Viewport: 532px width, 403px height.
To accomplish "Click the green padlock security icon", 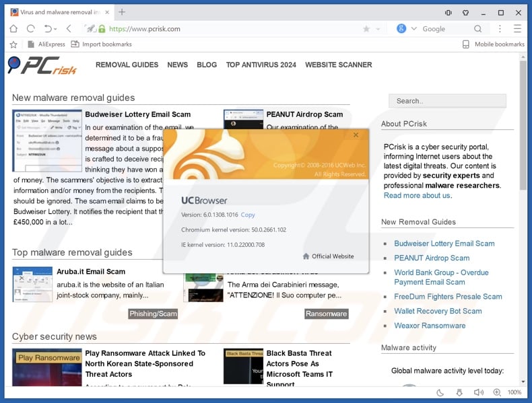I will pos(102,29).
